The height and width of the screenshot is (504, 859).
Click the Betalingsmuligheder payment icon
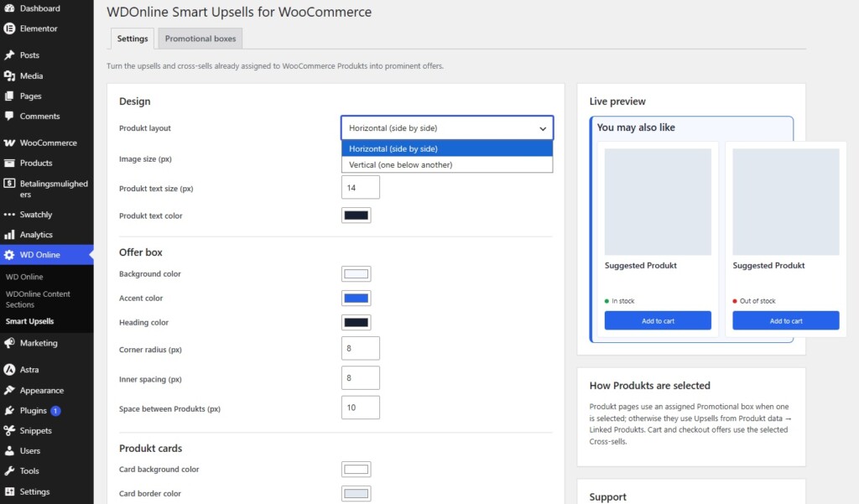click(9, 184)
